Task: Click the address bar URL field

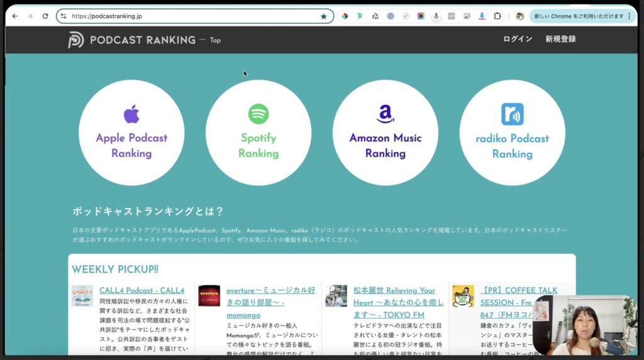Action: 189,16
